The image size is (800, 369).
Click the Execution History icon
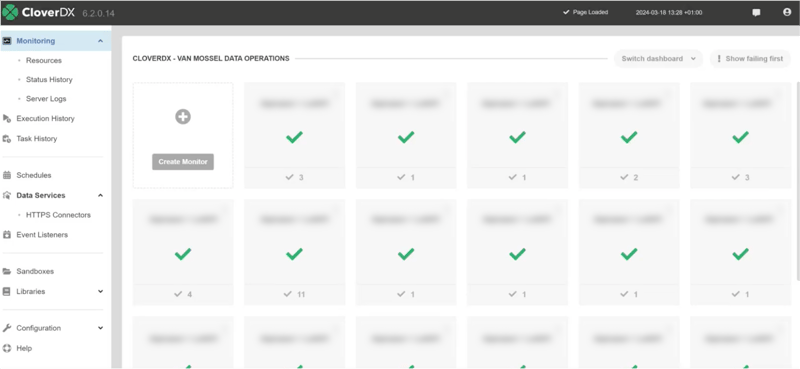pos(7,118)
